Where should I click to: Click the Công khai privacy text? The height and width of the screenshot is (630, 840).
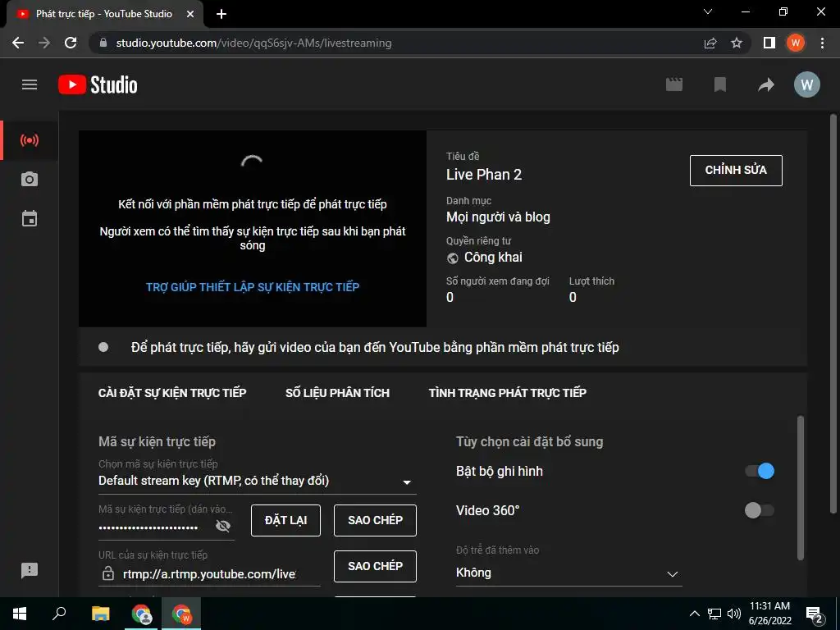click(493, 257)
